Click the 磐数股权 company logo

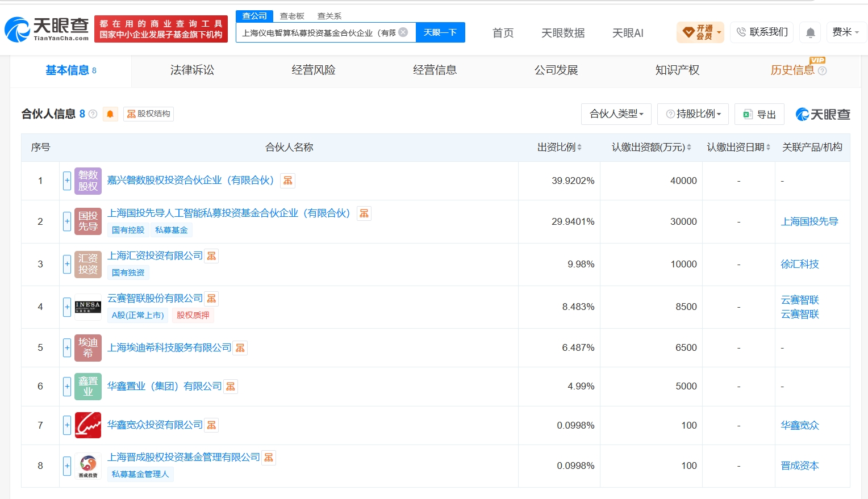[88, 181]
